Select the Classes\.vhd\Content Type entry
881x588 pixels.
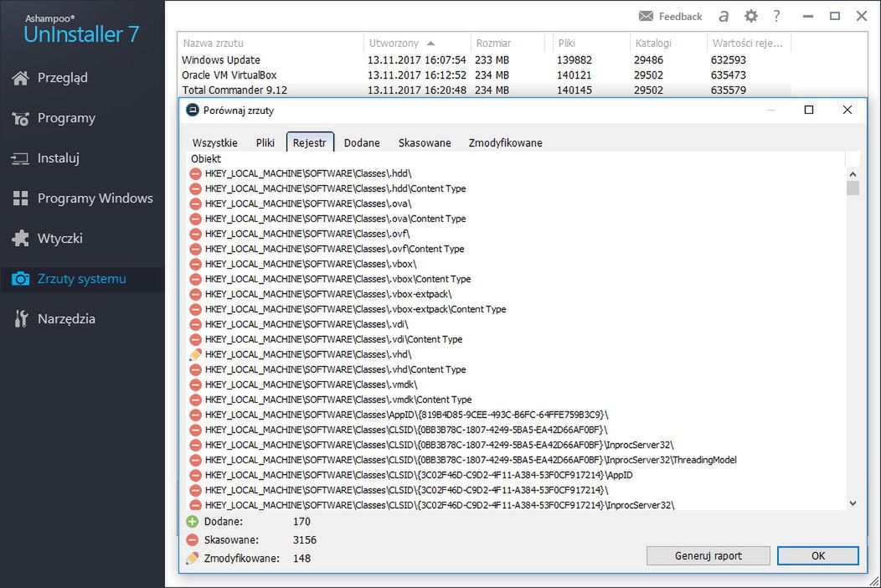click(336, 370)
